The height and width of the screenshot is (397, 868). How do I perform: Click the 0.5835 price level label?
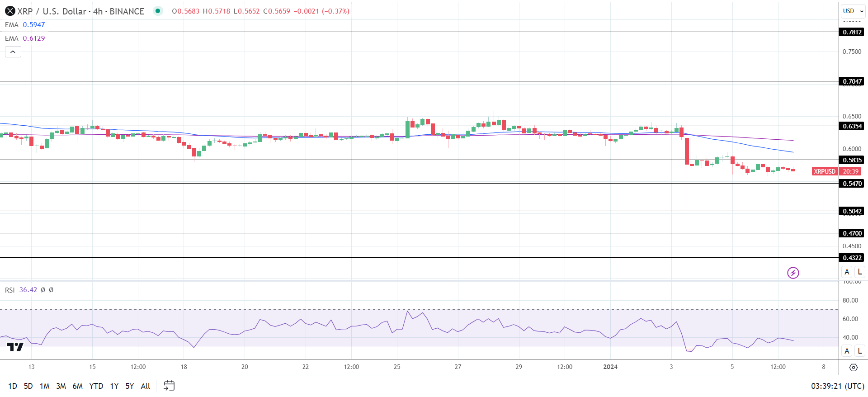(x=852, y=160)
